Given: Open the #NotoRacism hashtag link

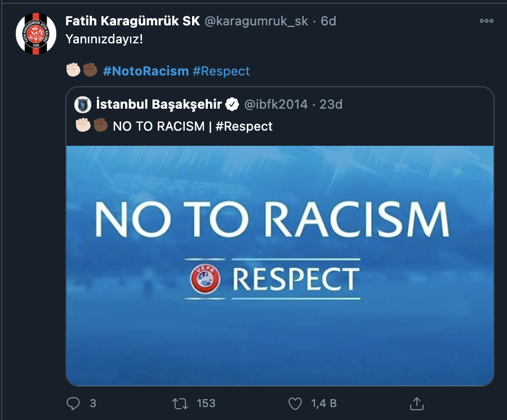Looking at the screenshot, I should [146, 71].
